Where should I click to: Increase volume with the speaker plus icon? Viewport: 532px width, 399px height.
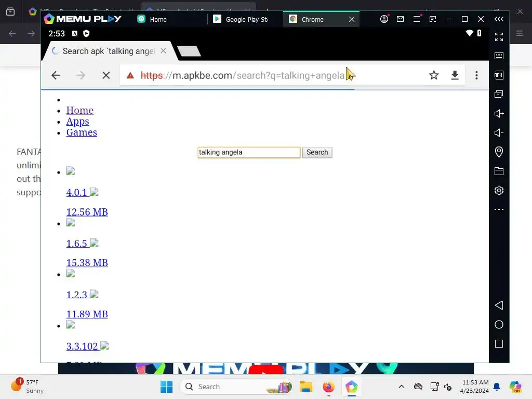click(499, 113)
